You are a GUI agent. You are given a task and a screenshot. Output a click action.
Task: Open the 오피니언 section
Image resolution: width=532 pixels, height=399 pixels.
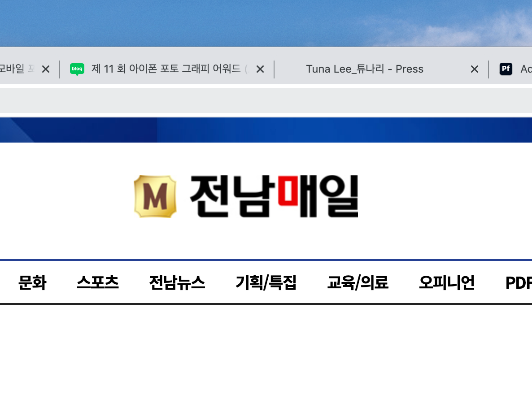(x=447, y=282)
